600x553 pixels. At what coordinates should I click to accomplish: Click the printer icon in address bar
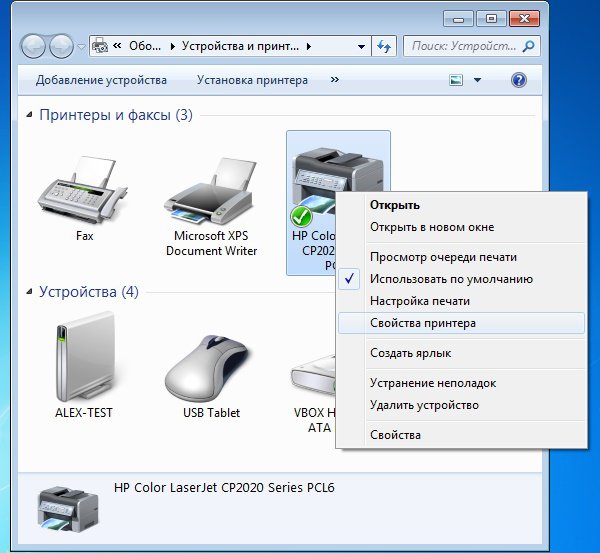click(x=99, y=46)
